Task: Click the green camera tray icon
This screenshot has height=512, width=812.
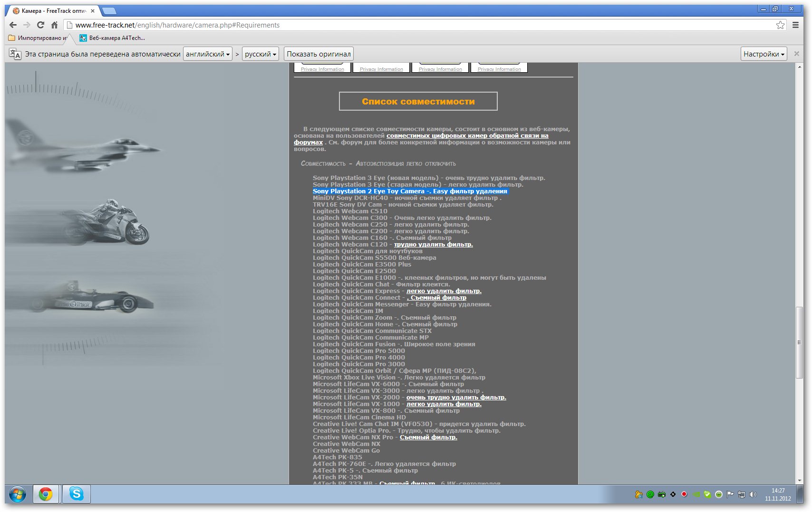Action: coord(662,494)
